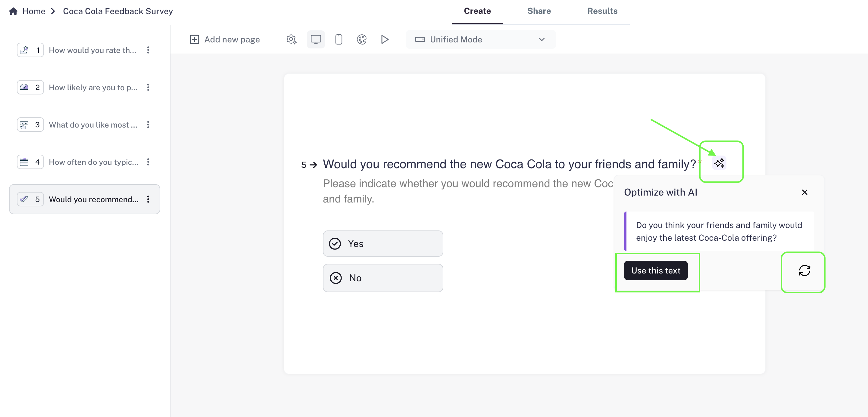The height and width of the screenshot is (417, 868).
Task: Regenerate the AI suggestion text
Action: click(x=804, y=270)
